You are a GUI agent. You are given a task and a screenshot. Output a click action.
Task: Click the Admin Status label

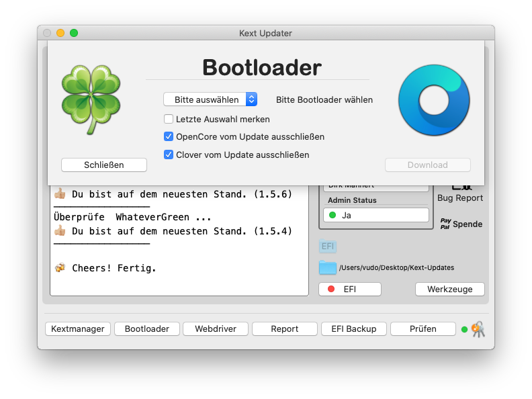tap(352, 200)
